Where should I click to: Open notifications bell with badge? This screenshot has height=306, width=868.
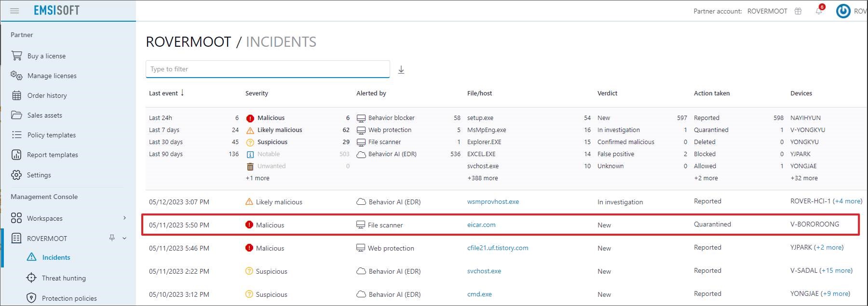click(x=819, y=11)
